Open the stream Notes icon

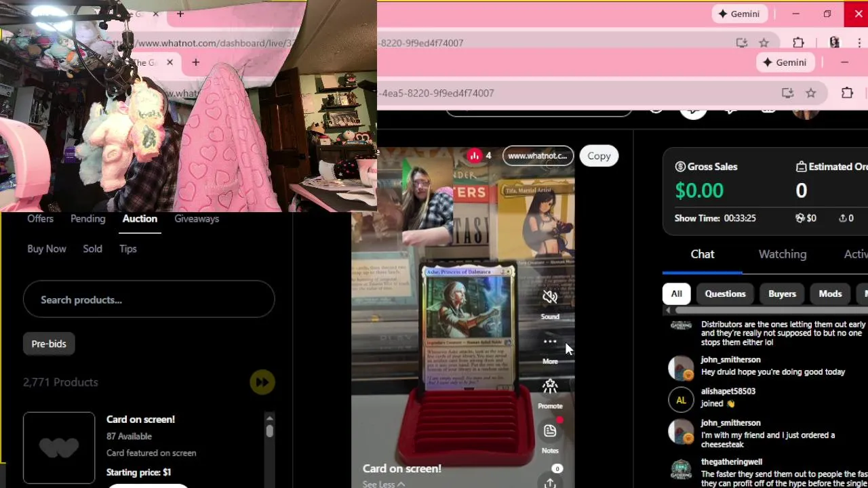pos(550,430)
